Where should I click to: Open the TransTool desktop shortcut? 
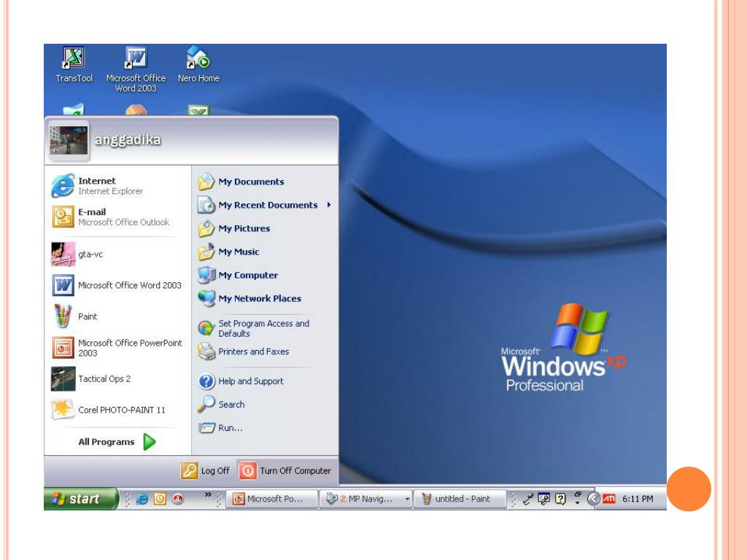[74, 64]
